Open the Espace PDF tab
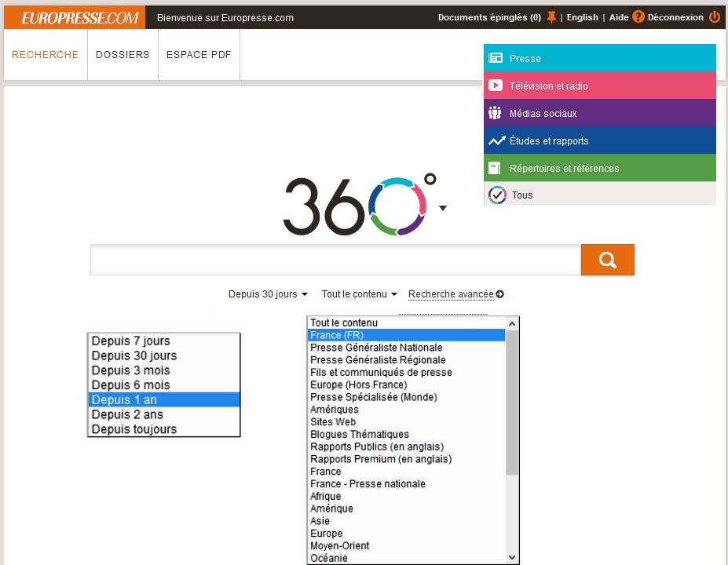The width and height of the screenshot is (728, 565). coord(199,55)
